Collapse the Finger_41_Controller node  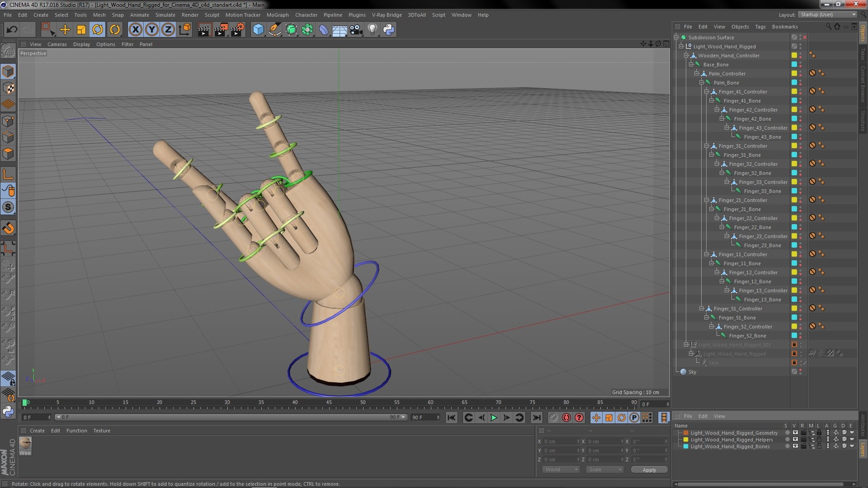pos(707,92)
